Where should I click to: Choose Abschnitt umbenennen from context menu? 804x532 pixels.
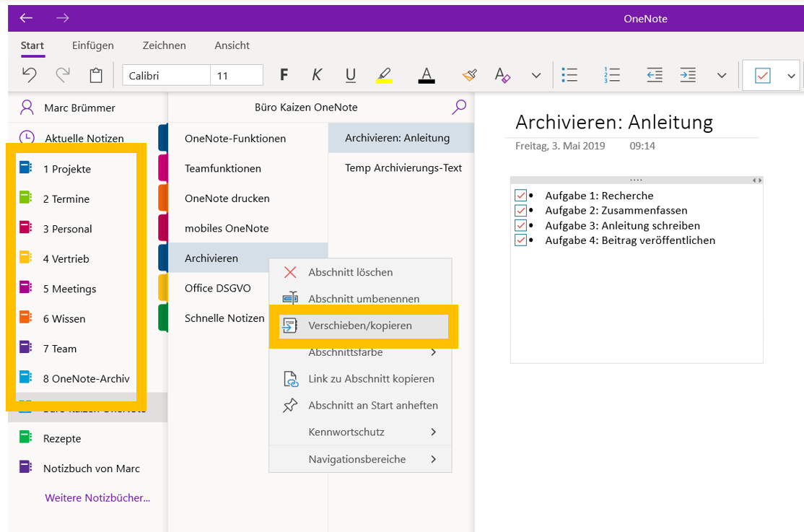click(x=360, y=299)
